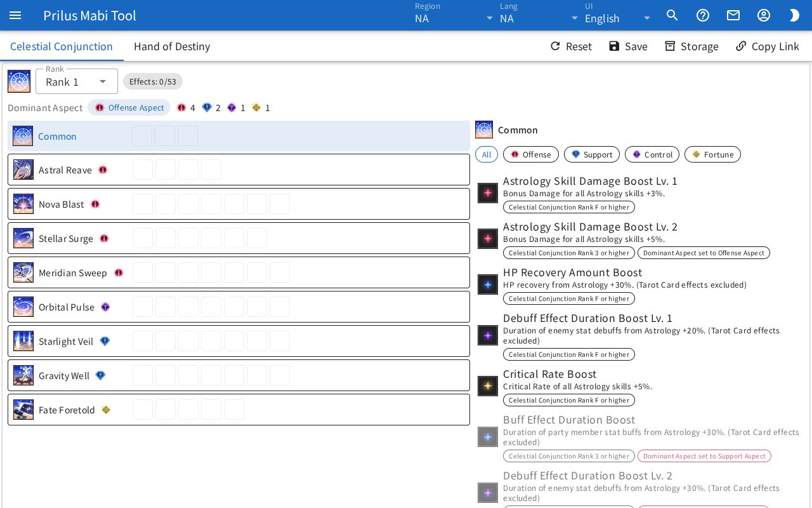Image resolution: width=812 pixels, height=508 pixels.
Task: Click the Reset button
Action: click(571, 46)
